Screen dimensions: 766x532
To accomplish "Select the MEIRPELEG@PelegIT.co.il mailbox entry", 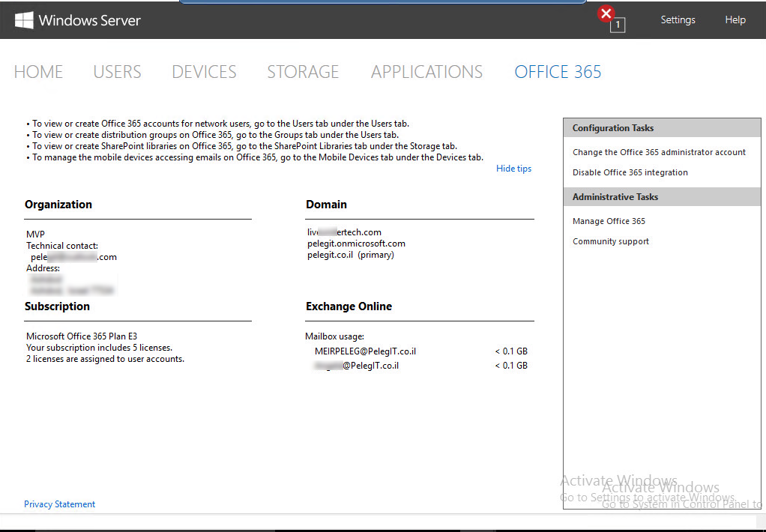I will pos(366,351).
